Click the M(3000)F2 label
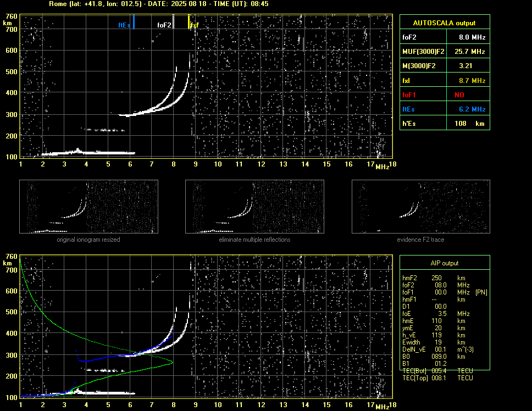This screenshot has width=532, height=411. coord(419,66)
